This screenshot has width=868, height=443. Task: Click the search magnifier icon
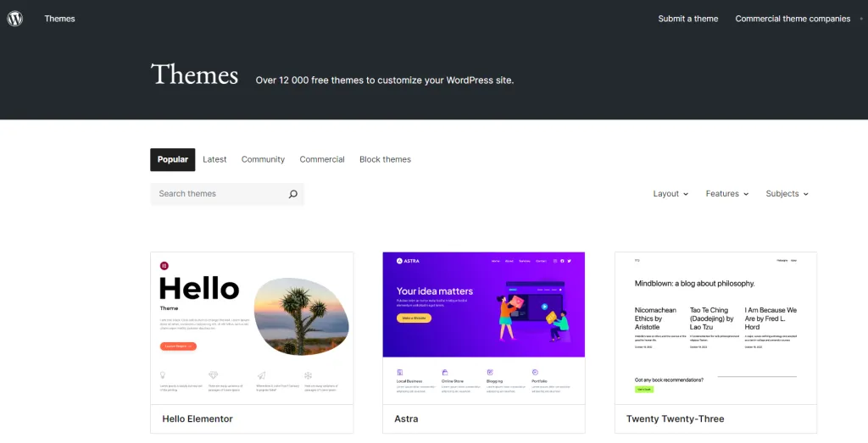(292, 194)
